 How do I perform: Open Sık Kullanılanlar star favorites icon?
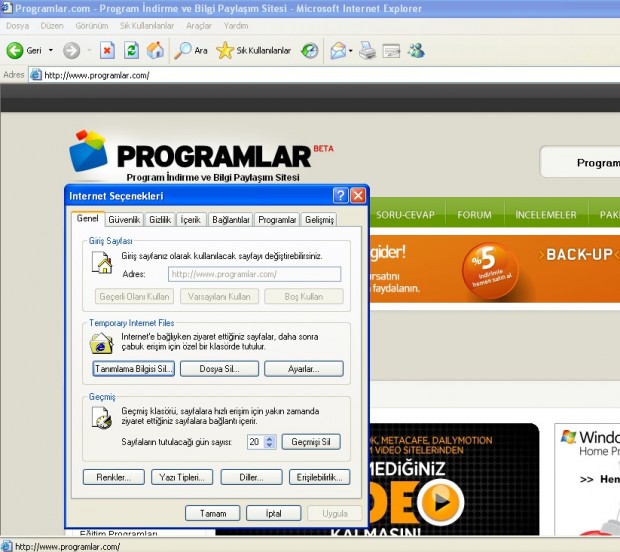point(225,50)
